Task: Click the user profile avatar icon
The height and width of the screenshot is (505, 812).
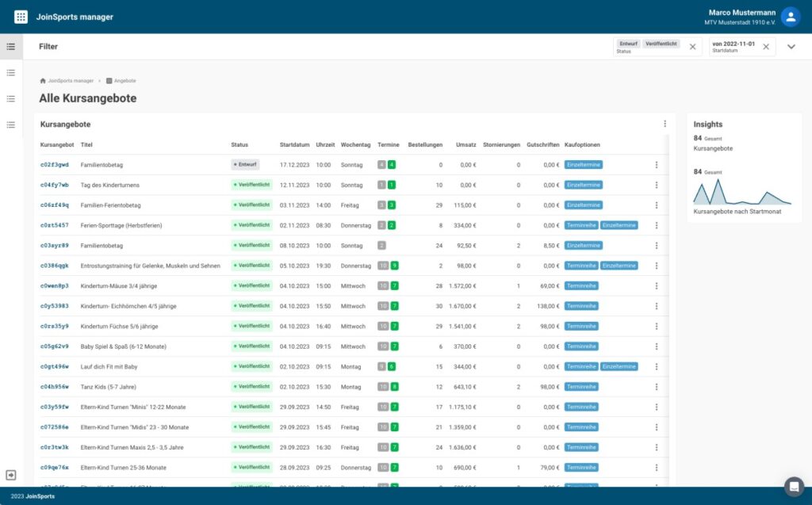Action: point(790,17)
